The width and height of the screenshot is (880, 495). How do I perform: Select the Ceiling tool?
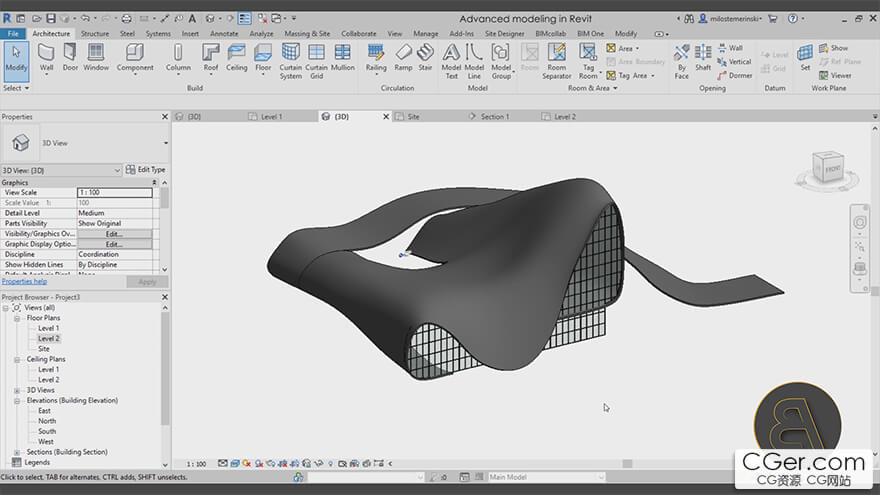236,58
